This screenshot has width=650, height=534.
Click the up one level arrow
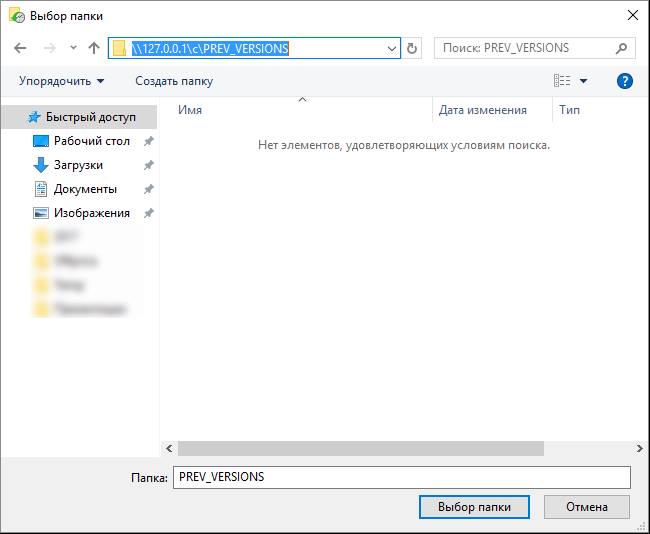[94, 48]
